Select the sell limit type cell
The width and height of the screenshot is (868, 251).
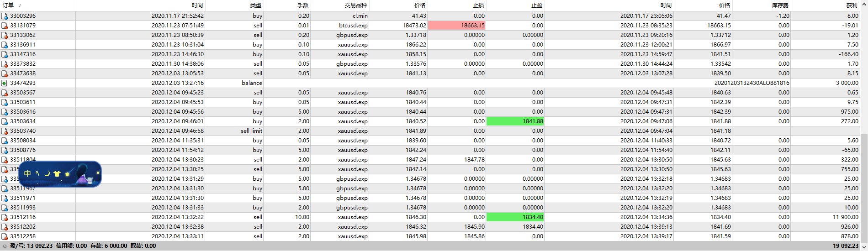234,131
